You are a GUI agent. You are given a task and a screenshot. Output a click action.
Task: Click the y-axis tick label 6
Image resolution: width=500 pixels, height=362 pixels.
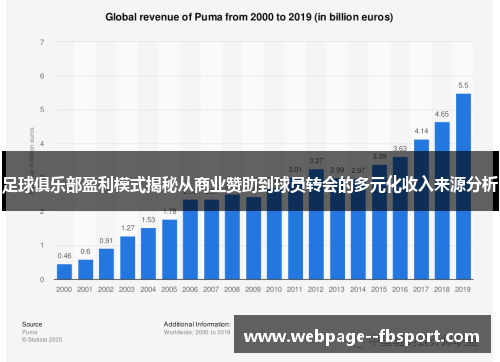coord(42,76)
